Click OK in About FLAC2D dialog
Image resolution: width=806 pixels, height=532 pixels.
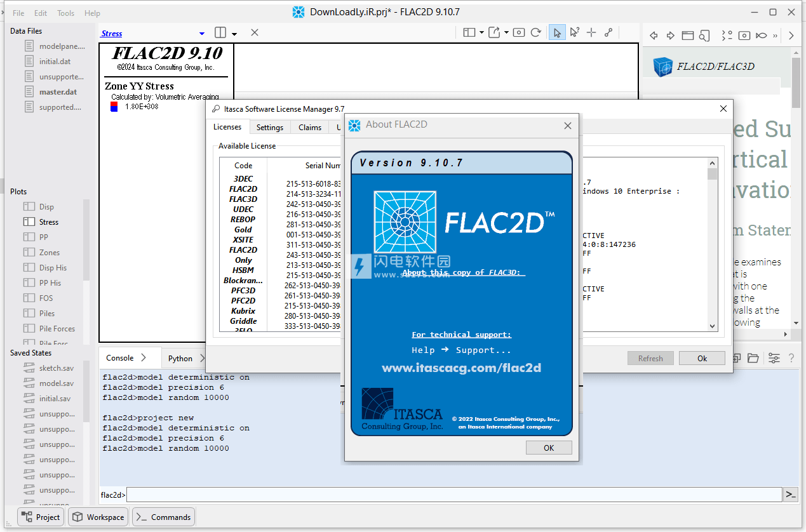pos(549,448)
